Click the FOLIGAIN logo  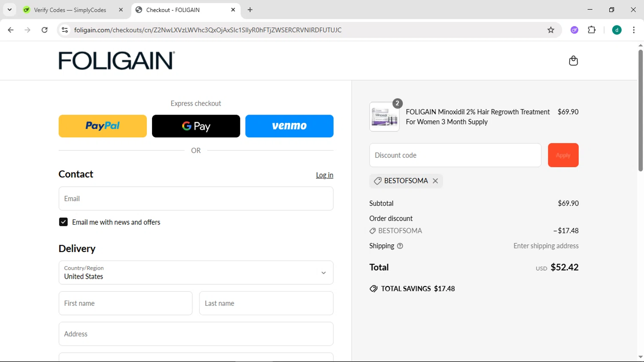click(117, 61)
